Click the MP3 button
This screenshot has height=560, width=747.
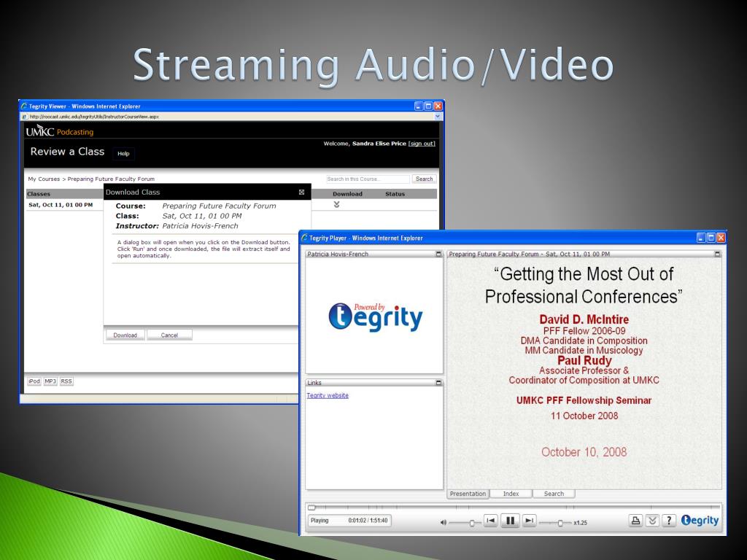tap(50, 381)
